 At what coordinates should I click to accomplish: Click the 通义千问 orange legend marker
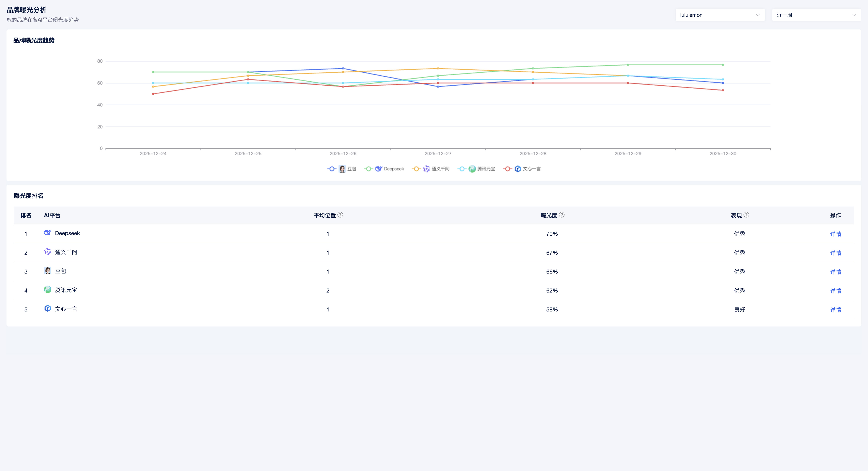pos(416,169)
